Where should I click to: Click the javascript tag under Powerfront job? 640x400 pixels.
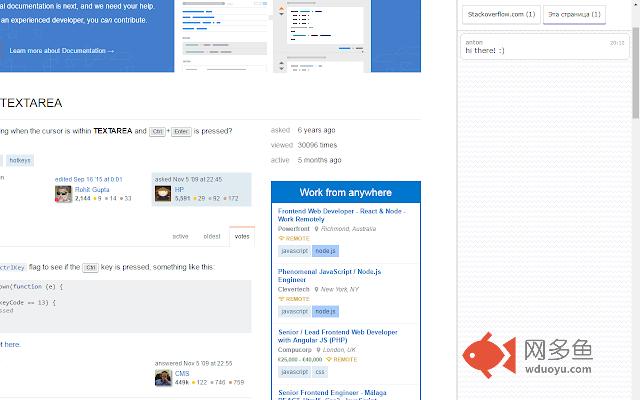tap(294, 251)
